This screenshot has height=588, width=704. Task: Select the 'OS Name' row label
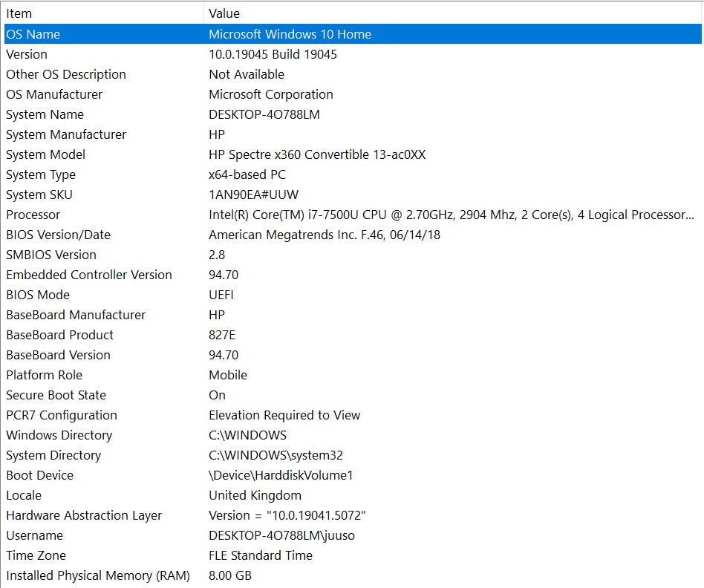(x=33, y=34)
